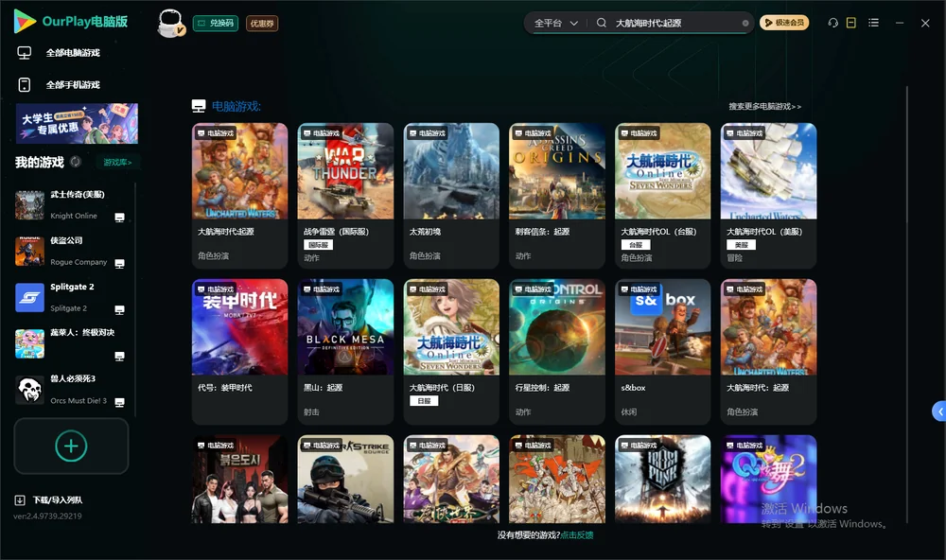Viewport: 946px width, 560px height.
Task: Open customer service headset icon
Action: tap(832, 23)
